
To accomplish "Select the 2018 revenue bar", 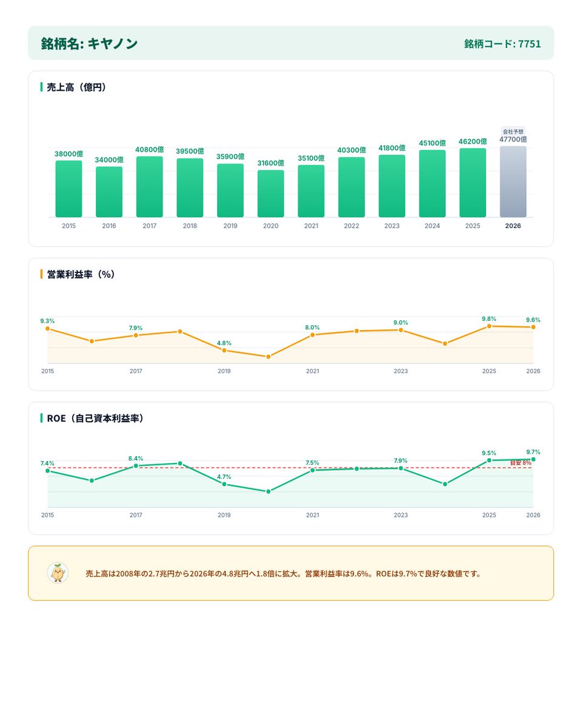I will click(x=190, y=187).
